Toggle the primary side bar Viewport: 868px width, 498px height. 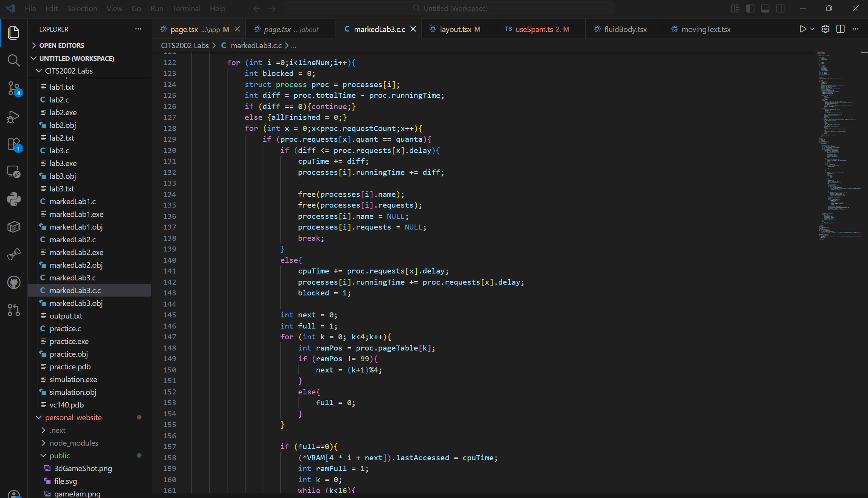click(x=750, y=8)
